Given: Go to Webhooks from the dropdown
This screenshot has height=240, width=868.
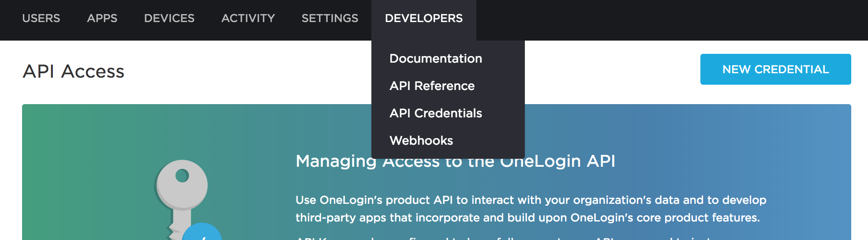Looking at the screenshot, I should tap(421, 141).
